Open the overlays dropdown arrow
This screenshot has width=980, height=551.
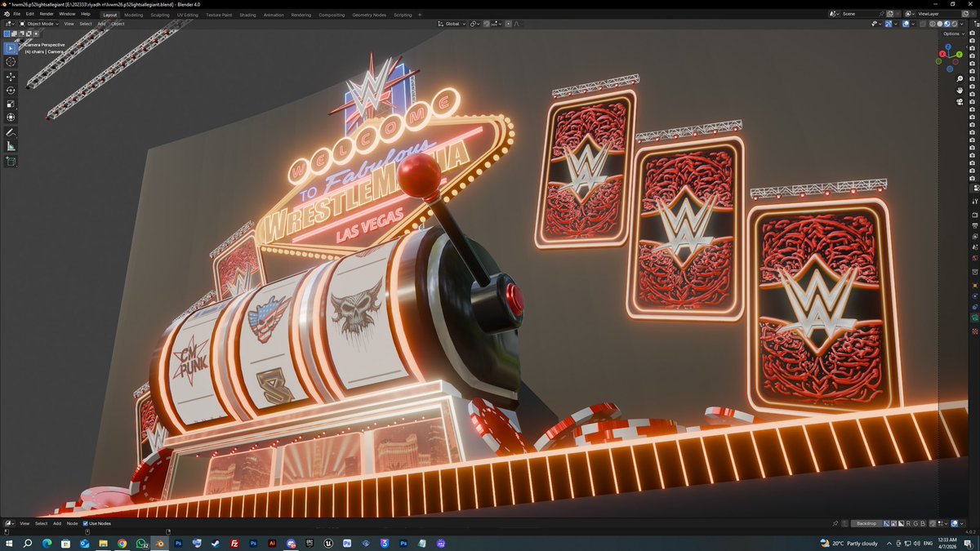913,24
